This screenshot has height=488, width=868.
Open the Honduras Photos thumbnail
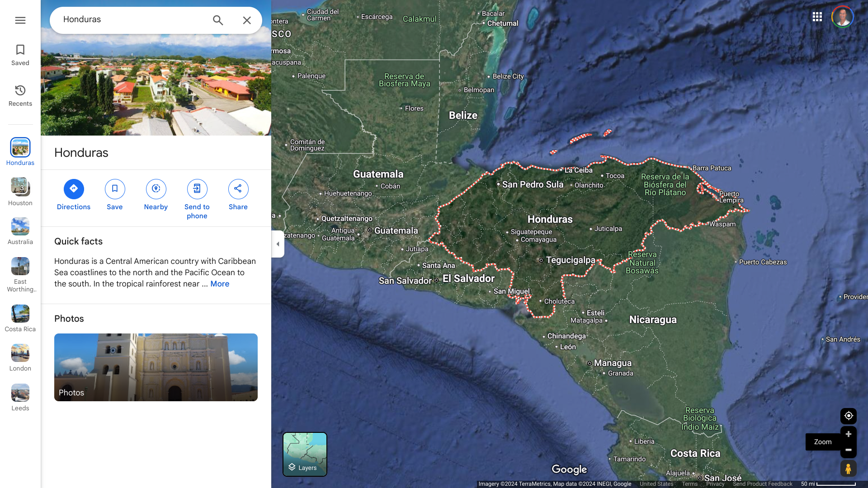[156, 367]
